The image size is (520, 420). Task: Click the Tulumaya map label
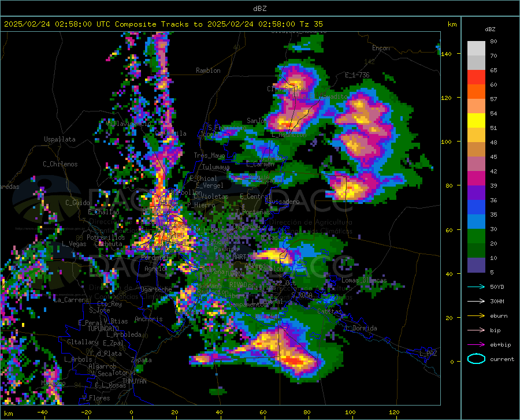tap(216, 167)
